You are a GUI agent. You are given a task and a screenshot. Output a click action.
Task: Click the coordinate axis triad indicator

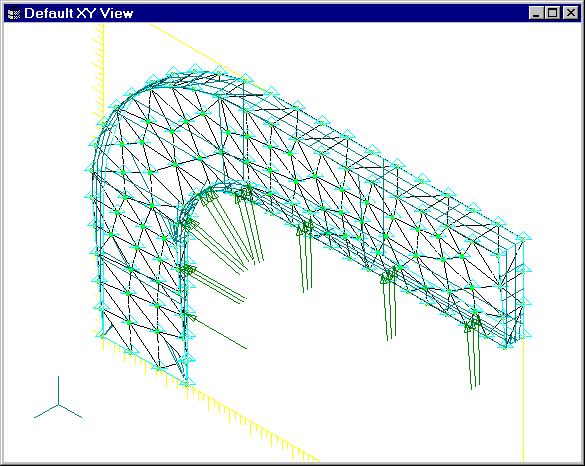click(58, 398)
